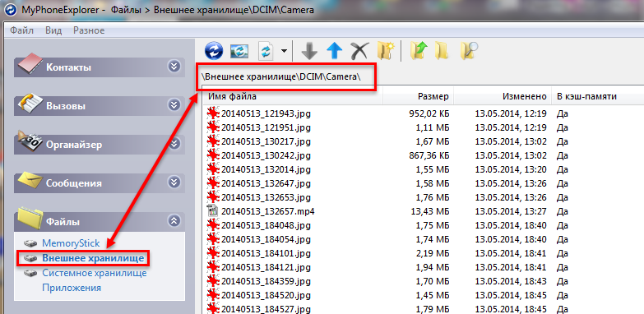Sort by Имя файла column header
This screenshot has width=644, height=314.
(293, 96)
